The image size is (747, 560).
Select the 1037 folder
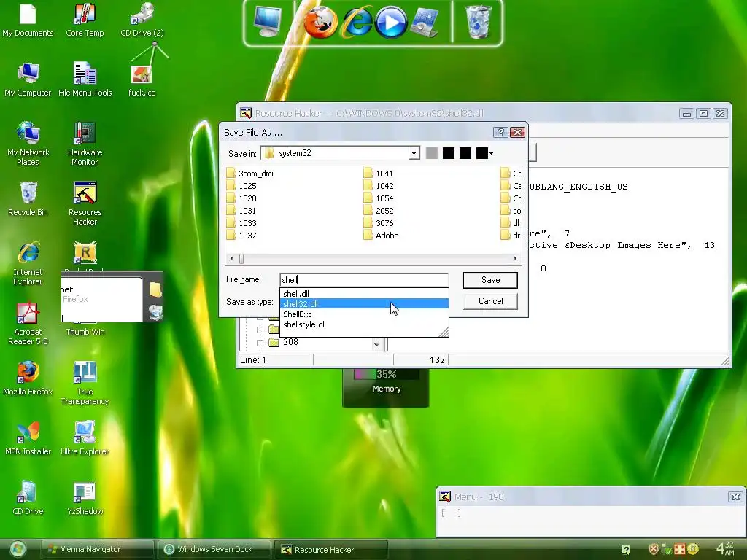click(241, 236)
